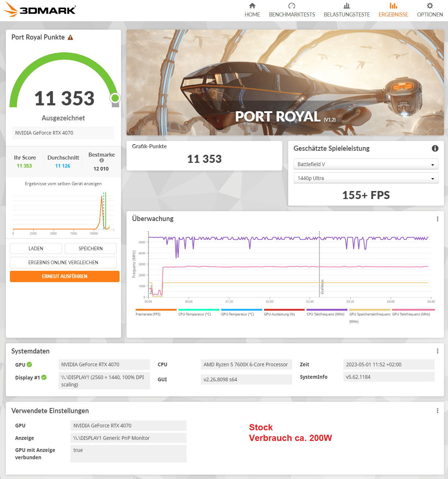The width and height of the screenshot is (448, 479).
Task: Open the 1440p Ultra resolution dropdown
Action: 366,178
